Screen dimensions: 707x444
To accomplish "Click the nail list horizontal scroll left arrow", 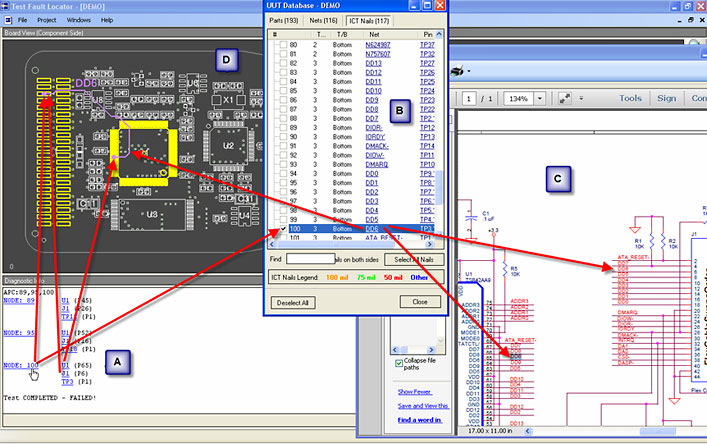I will point(272,244).
